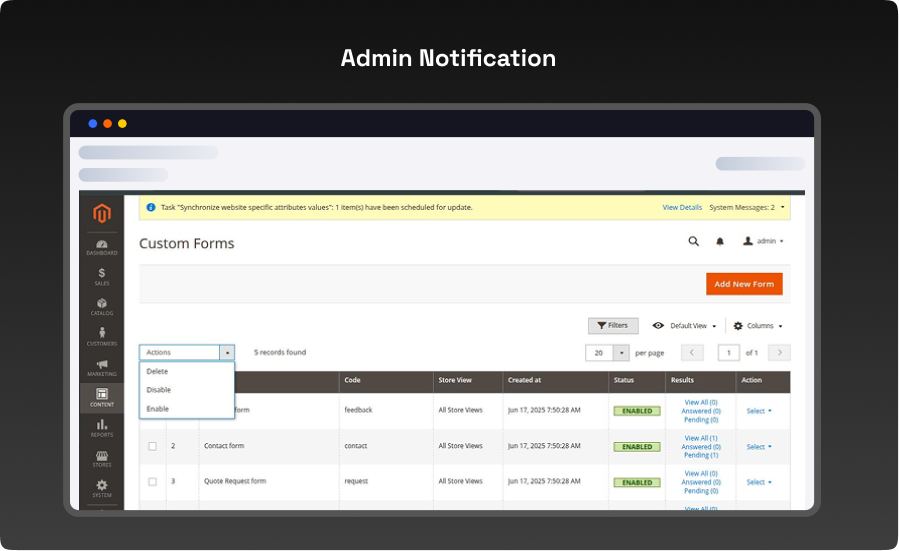Open the Catalog sidebar section

point(102,306)
